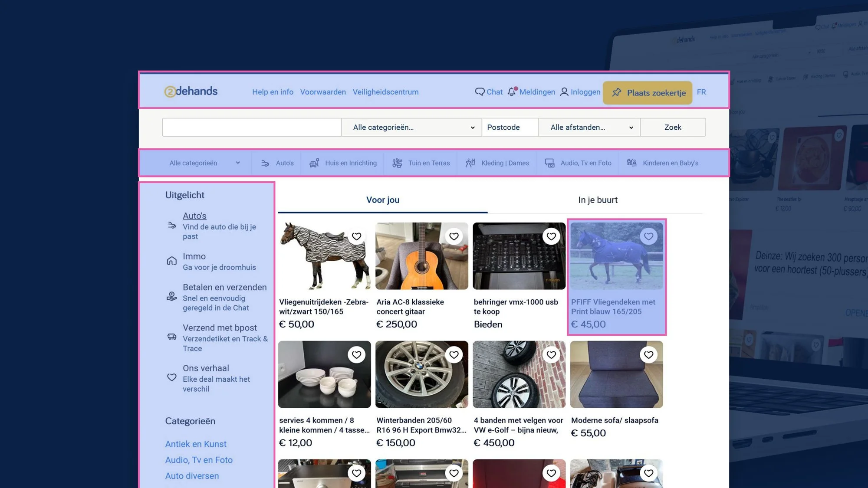
Task: Click the Inloggen person icon
Action: point(564,92)
